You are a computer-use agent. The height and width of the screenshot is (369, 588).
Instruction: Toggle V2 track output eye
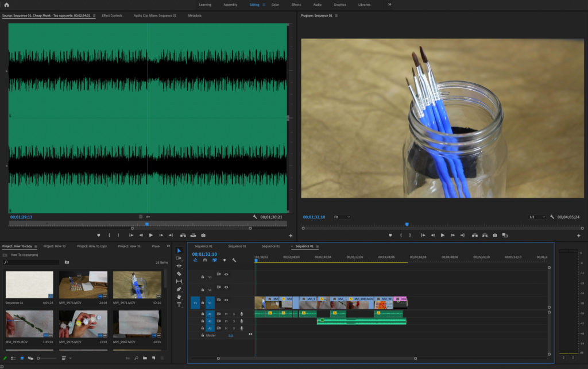(x=226, y=287)
